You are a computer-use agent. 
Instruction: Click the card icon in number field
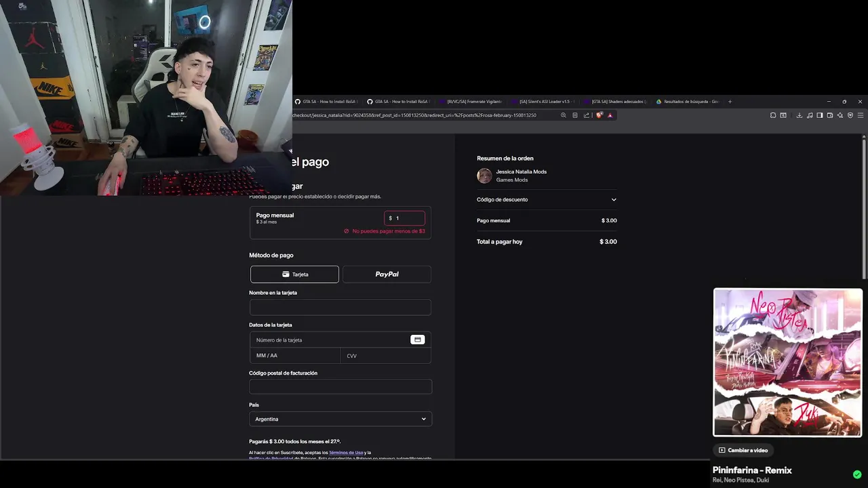[418, 340]
